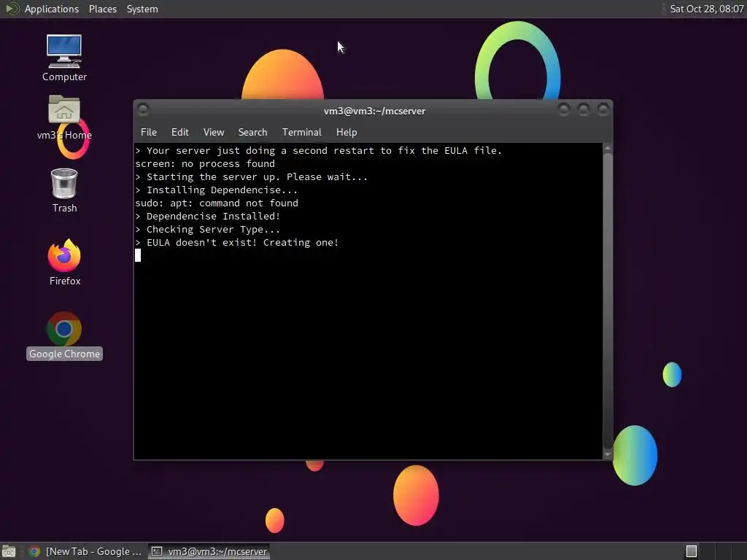Click the workspace switcher square in bottom panel
747x560 pixels.
pyautogui.click(x=692, y=551)
